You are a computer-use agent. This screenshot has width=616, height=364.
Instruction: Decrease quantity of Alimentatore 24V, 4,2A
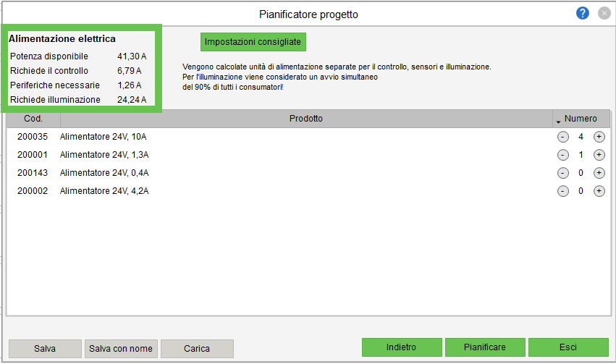click(562, 191)
